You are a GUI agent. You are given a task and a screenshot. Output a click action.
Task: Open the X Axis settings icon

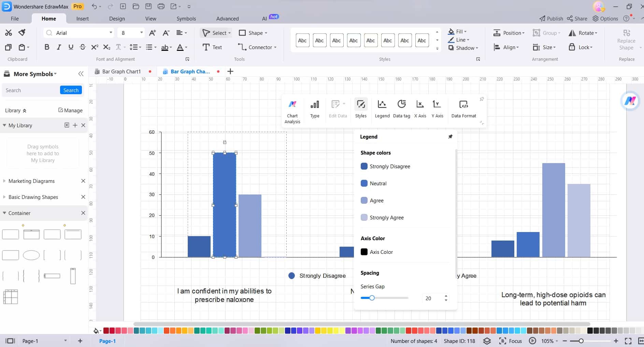420,109
